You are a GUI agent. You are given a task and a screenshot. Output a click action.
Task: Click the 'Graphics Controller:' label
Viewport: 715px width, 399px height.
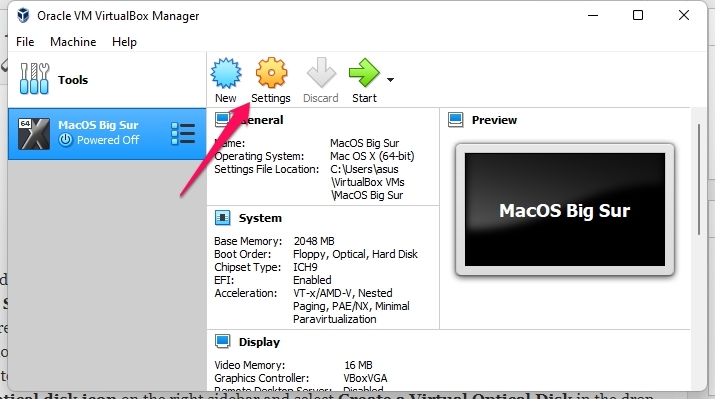point(261,378)
